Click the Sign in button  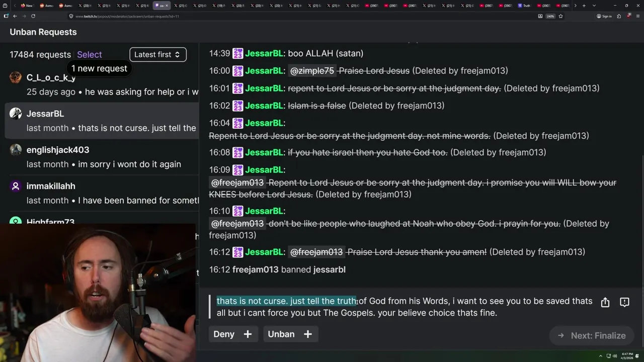click(604, 16)
